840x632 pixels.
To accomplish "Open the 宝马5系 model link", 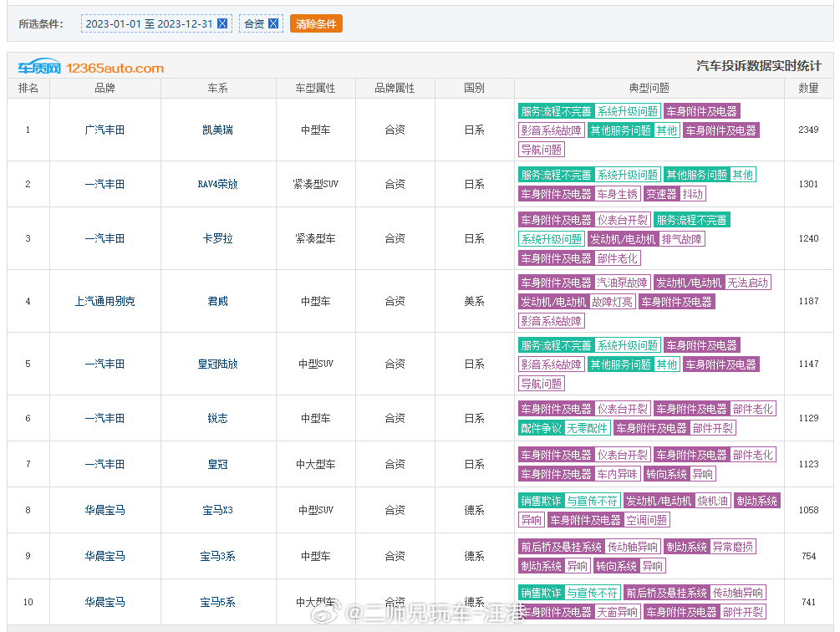I will point(217,602).
